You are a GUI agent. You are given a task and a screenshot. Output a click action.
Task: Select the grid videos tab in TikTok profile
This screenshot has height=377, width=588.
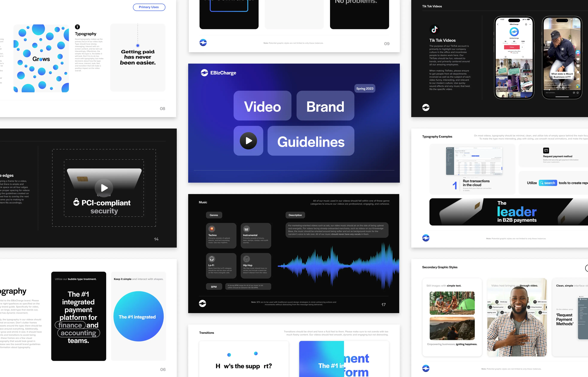point(506,57)
